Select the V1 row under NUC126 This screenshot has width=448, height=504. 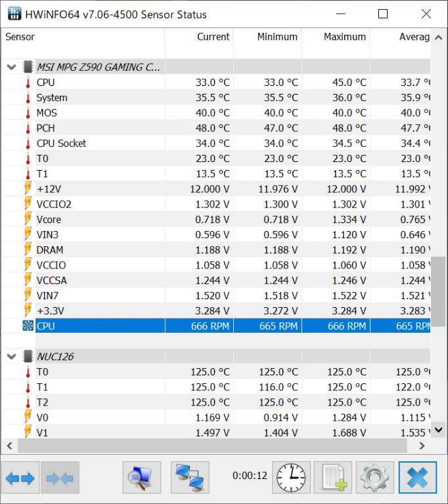tap(216, 432)
